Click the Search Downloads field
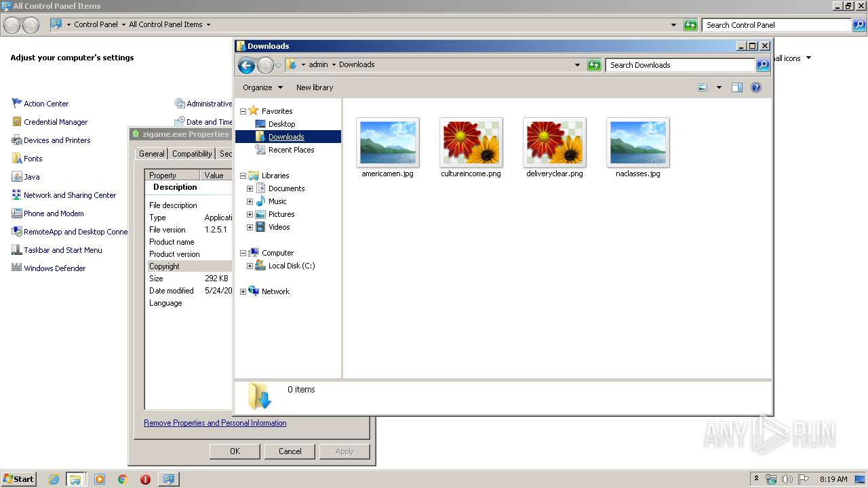The width and height of the screenshot is (868, 488). [x=680, y=65]
